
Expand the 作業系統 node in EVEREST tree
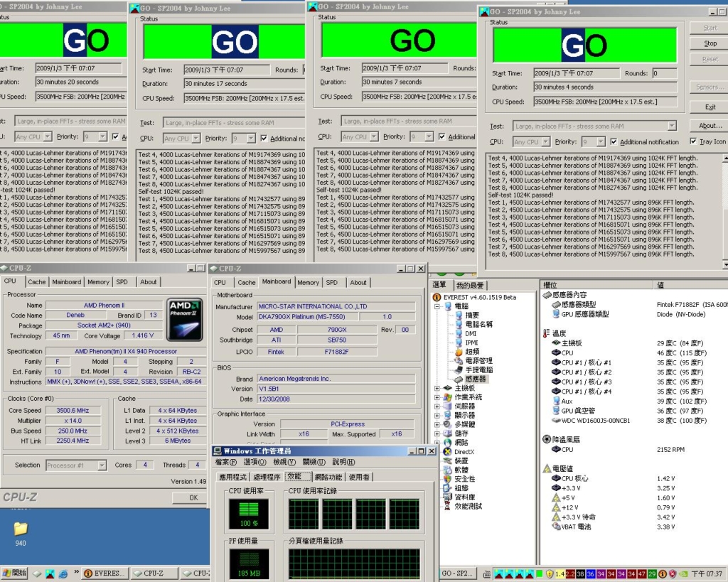click(437, 397)
